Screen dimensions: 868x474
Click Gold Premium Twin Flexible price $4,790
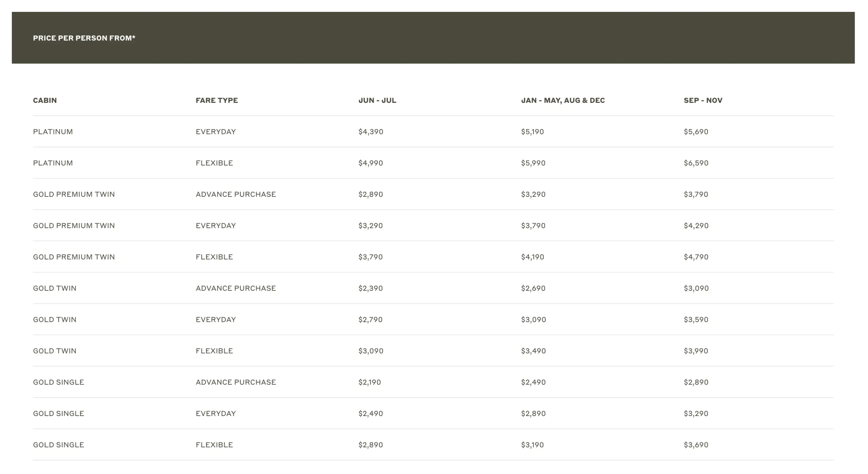click(x=696, y=257)
